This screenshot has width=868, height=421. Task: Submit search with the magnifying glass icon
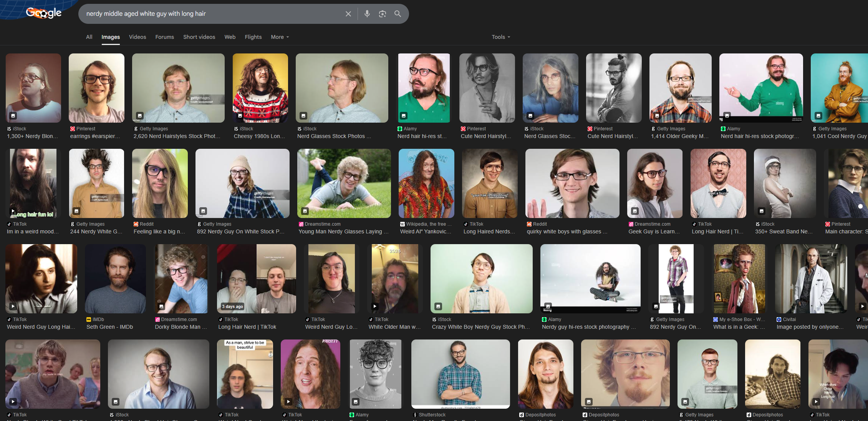point(398,14)
